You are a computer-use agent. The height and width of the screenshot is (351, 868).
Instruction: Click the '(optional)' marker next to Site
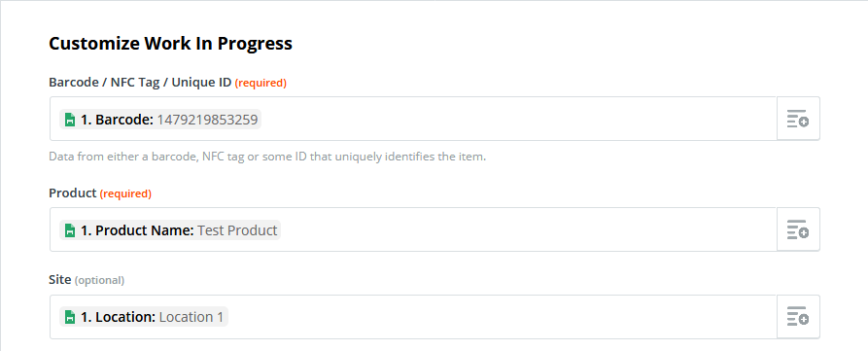pyautogui.click(x=100, y=280)
